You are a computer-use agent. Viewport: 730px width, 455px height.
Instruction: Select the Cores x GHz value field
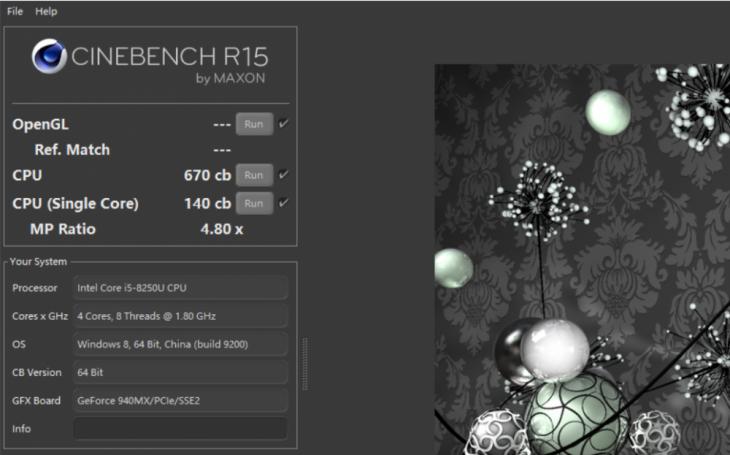pyautogui.click(x=180, y=316)
